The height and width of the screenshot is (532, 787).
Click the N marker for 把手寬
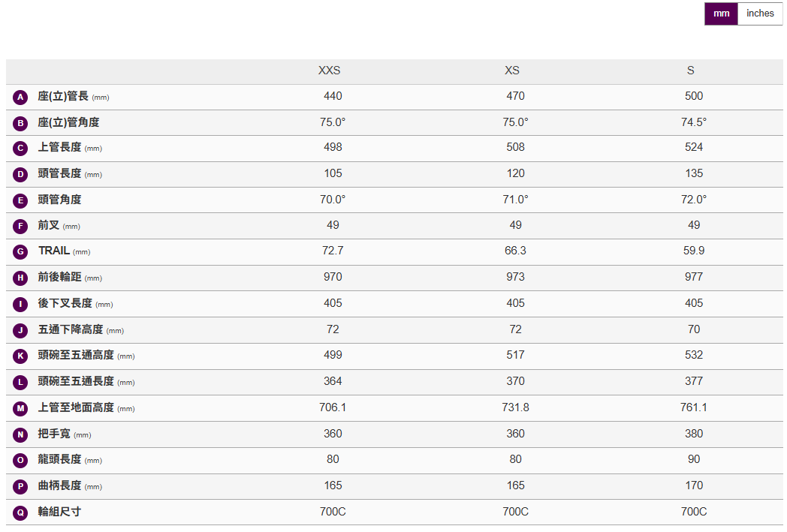(20, 434)
